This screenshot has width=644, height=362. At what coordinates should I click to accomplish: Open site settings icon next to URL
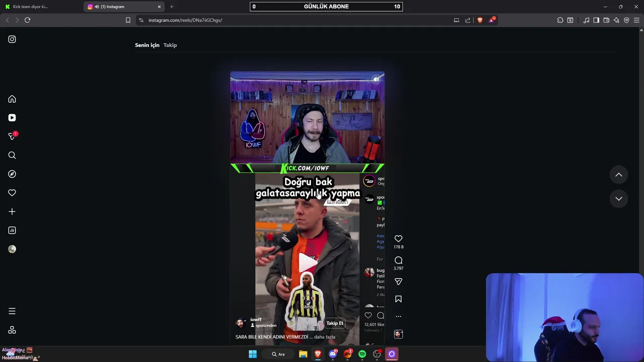pos(141,20)
